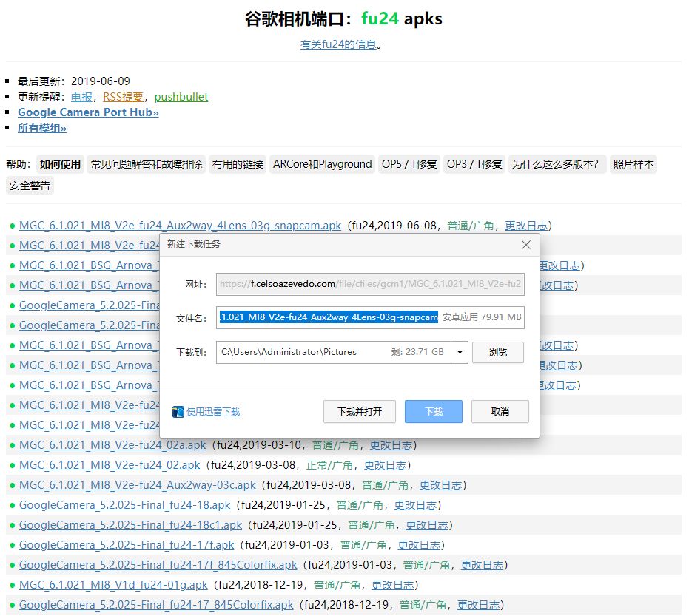The width and height of the screenshot is (689, 616).
Task: Click 下载并打开 to download and open
Action: 361,411
